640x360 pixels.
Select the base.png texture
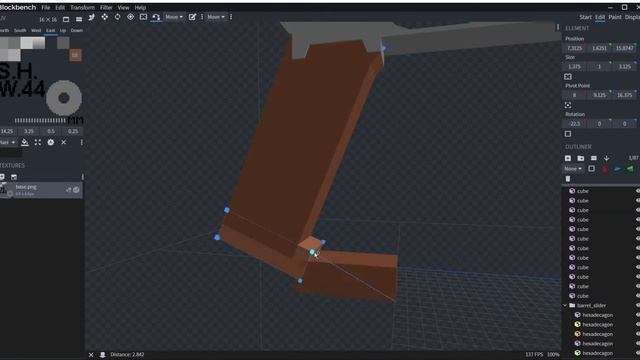pyautogui.click(x=41, y=190)
